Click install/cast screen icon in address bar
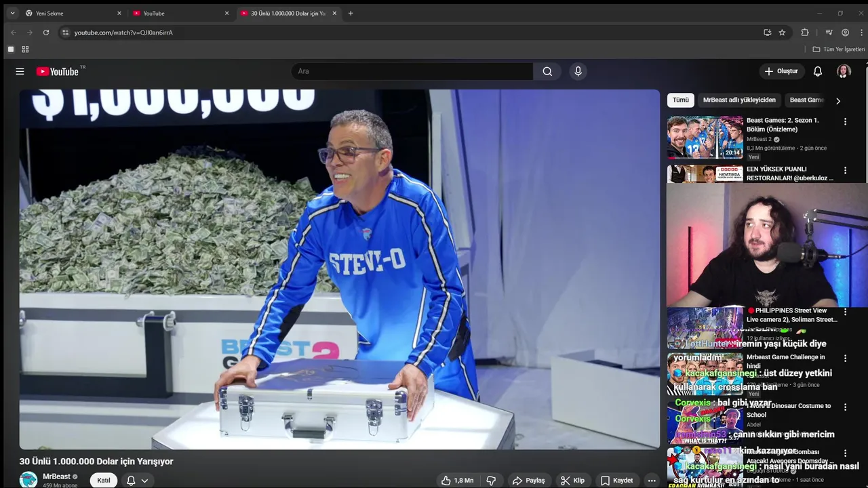 tap(767, 32)
